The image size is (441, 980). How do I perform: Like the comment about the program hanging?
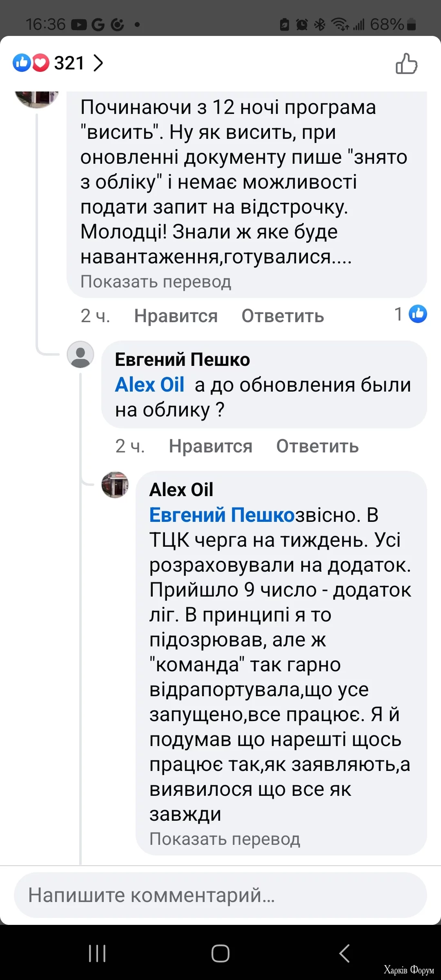click(x=176, y=316)
